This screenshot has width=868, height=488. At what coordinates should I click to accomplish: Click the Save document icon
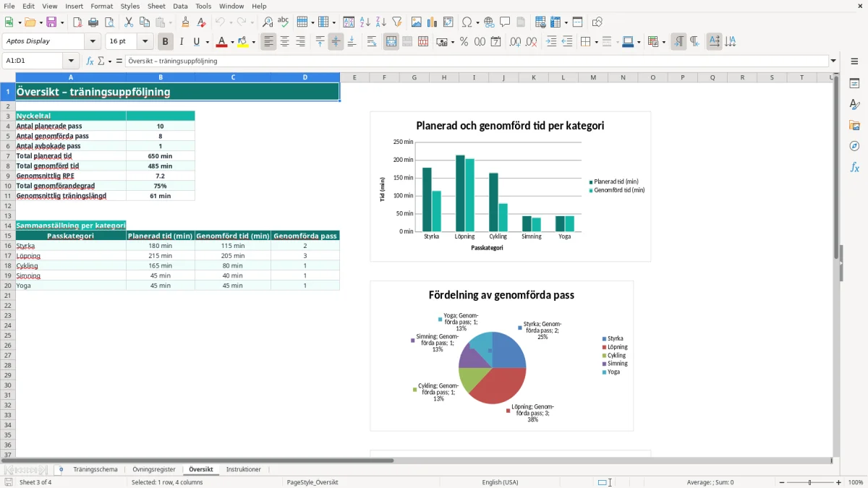[51, 22]
